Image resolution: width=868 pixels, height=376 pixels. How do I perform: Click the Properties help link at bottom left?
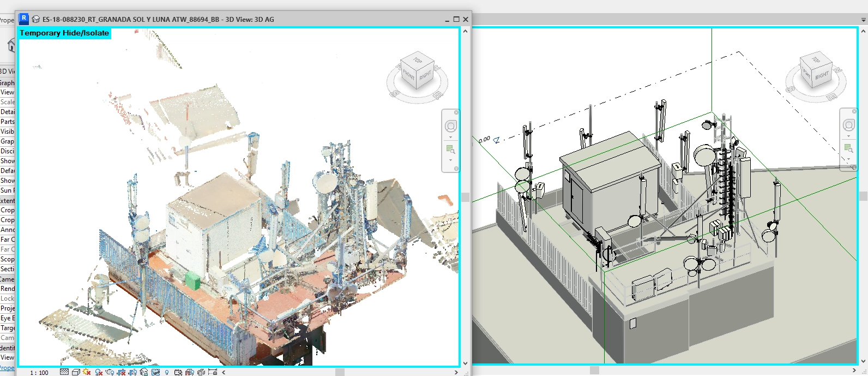(7, 368)
